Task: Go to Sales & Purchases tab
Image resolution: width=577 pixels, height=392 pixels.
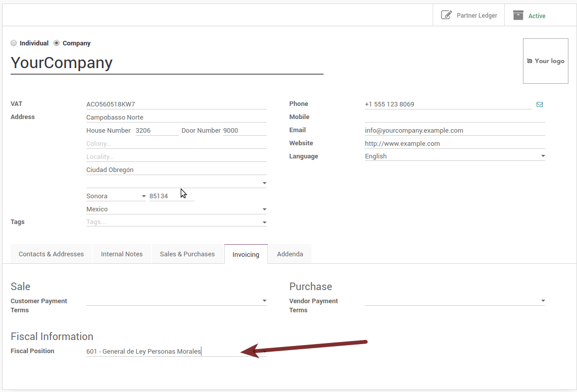Action: point(187,254)
